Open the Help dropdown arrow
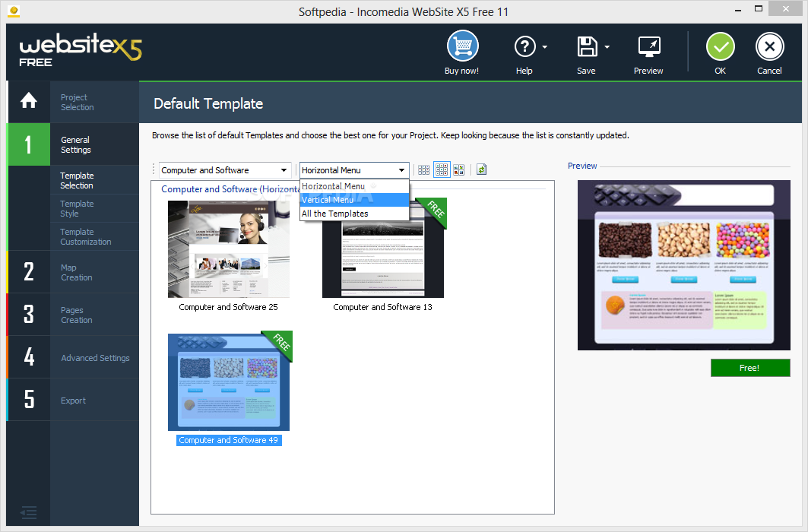 point(545,47)
